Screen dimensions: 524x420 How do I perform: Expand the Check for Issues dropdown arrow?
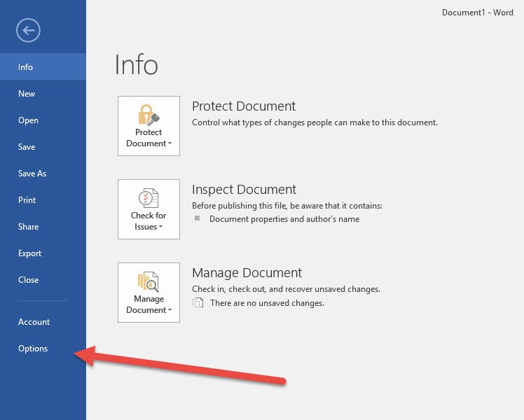click(161, 227)
